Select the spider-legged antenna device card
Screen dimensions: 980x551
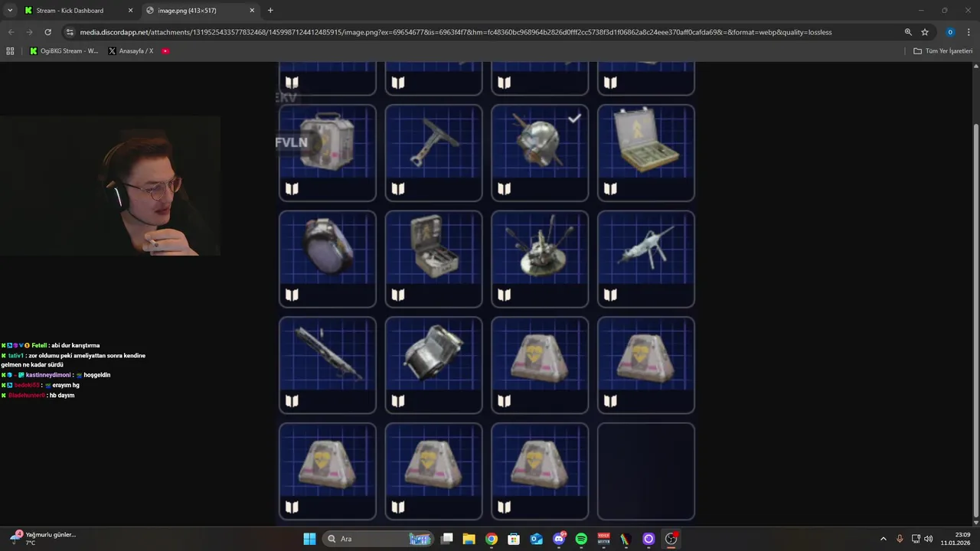[x=540, y=259]
